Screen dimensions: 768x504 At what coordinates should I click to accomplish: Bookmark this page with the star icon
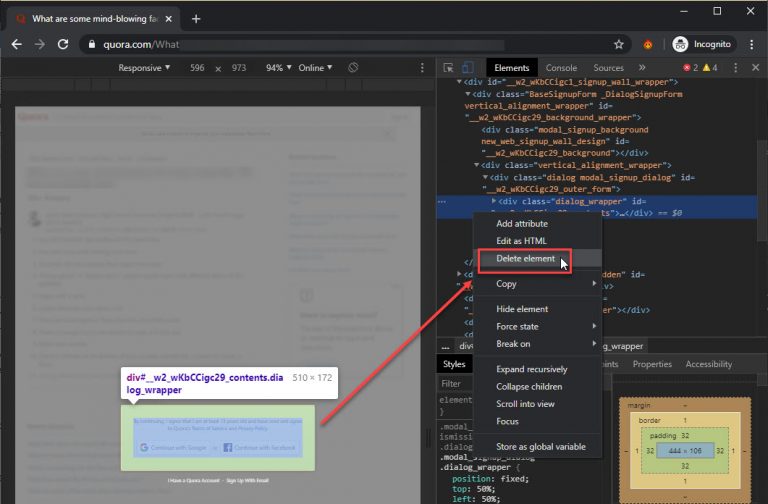(x=619, y=45)
